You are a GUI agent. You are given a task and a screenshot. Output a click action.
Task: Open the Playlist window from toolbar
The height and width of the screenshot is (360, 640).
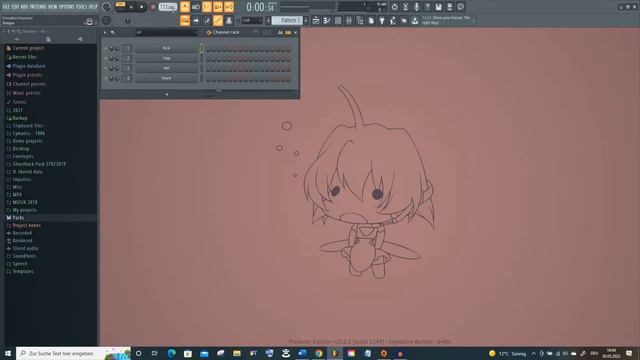[x=316, y=20]
